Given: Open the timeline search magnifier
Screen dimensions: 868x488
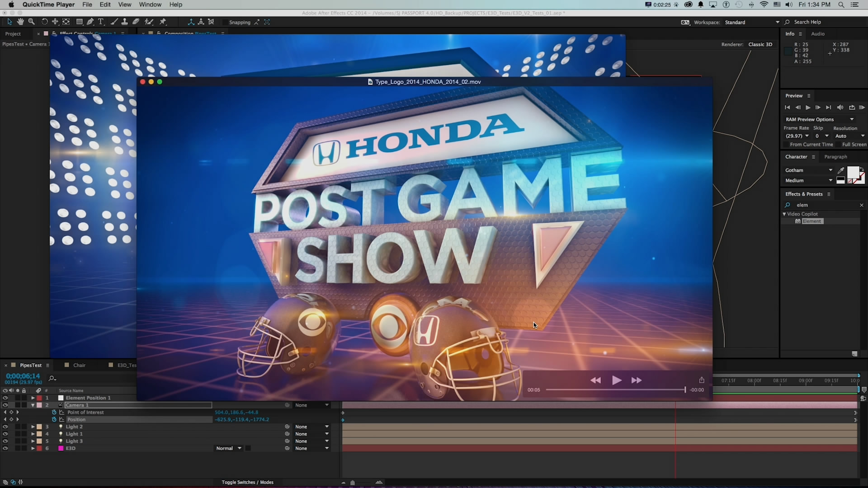Looking at the screenshot, I should click(x=52, y=378).
